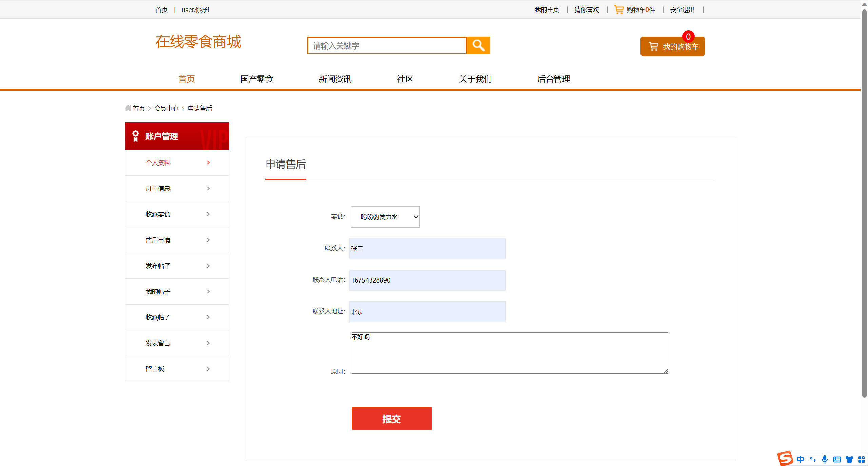
Task: Toggle punctuation mode in the input bar
Action: pos(812,459)
